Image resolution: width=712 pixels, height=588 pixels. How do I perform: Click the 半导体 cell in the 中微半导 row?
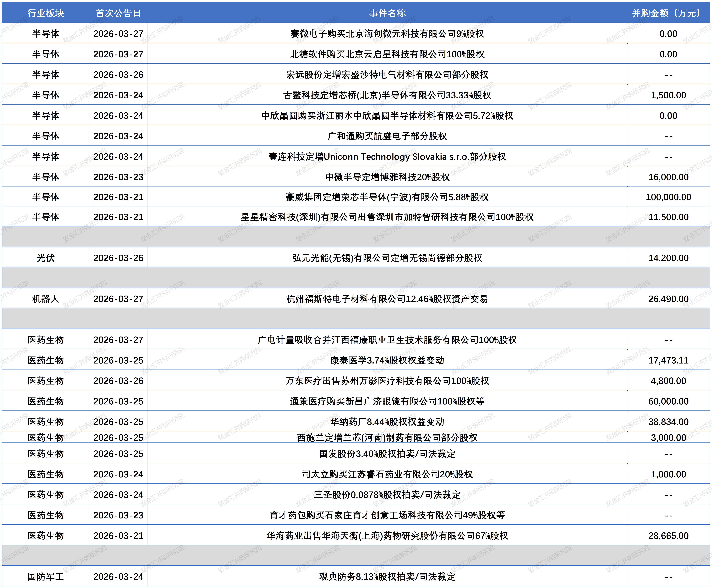coord(46,177)
